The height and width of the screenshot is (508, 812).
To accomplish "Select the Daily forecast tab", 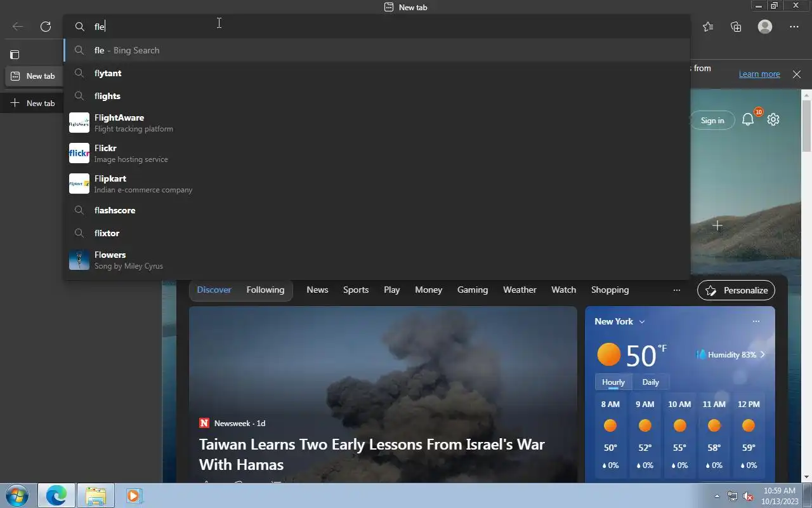I will [x=650, y=382].
